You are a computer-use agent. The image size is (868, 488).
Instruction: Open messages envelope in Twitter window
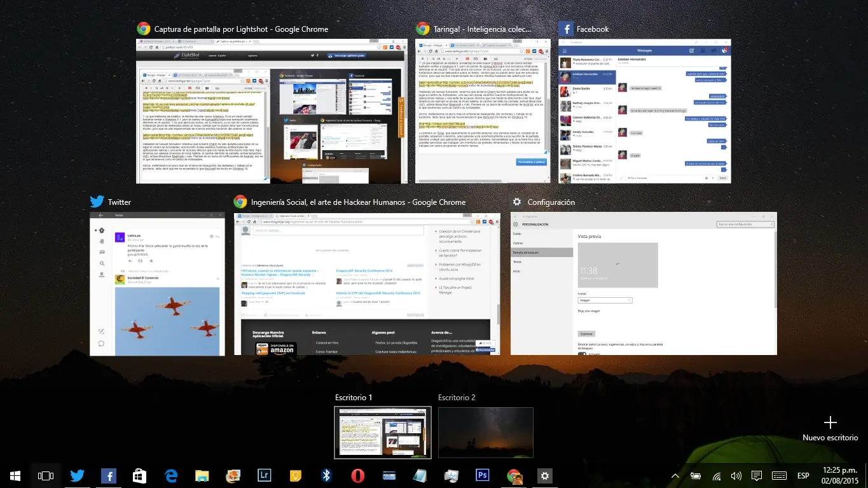[x=101, y=252]
